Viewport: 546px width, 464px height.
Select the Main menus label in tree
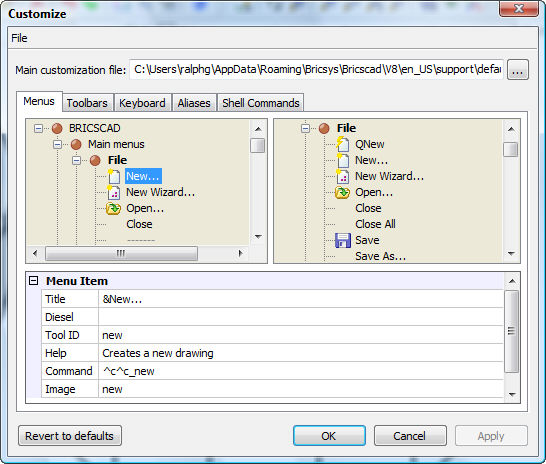coord(116,144)
